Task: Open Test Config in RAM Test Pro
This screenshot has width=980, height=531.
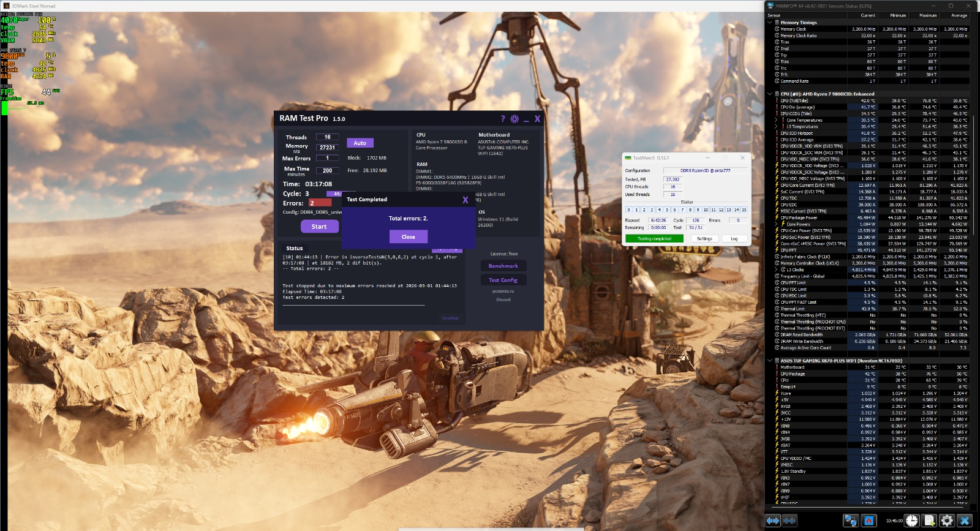Action: click(x=503, y=280)
